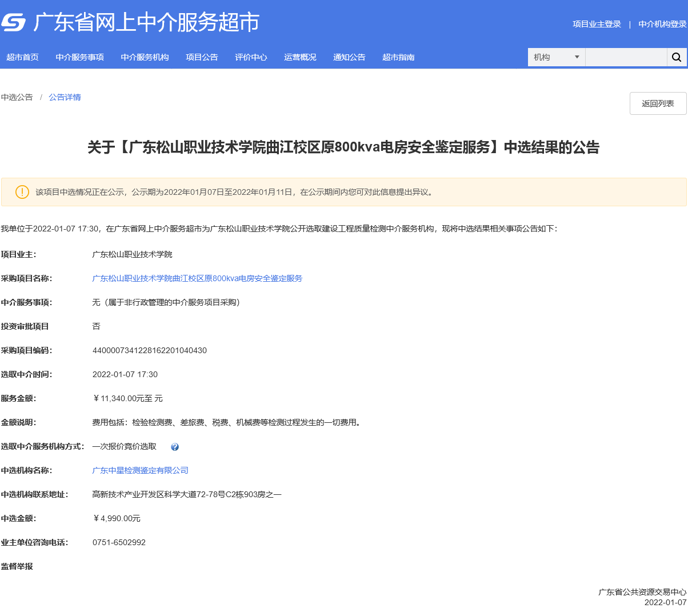Click the 一次报价竞价选取 text
Image resolution: width=688 pixels, height=616 pixels.
pos(125,446)
